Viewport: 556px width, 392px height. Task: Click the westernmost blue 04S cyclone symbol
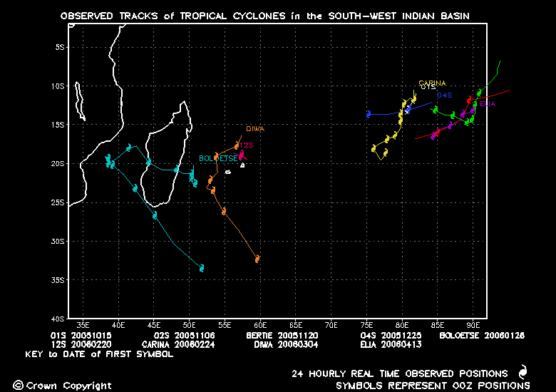point(369,114)
